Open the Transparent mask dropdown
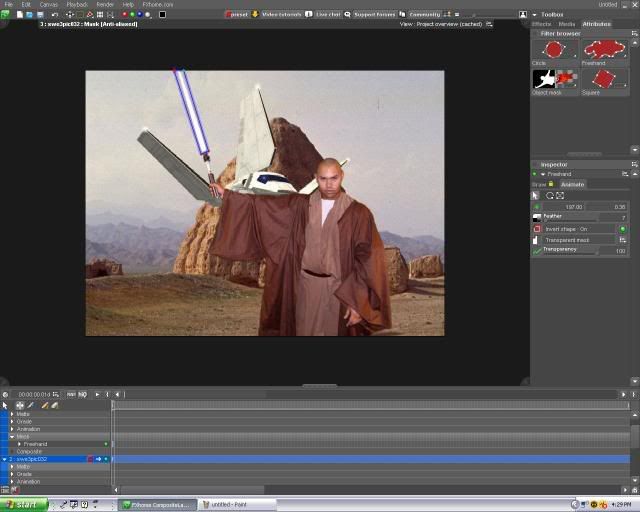 tap(623, 240)
